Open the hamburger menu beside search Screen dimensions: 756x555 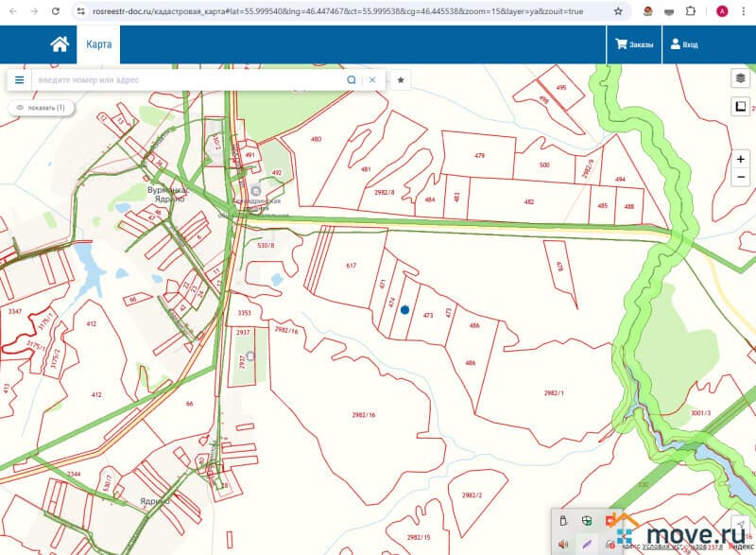pos(19,80)
